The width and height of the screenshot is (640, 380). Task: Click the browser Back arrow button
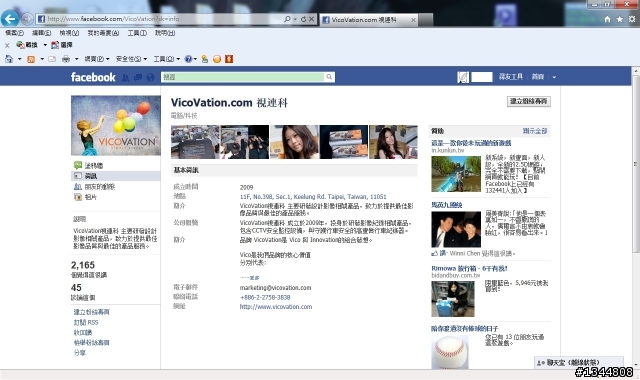coord(10,18)
